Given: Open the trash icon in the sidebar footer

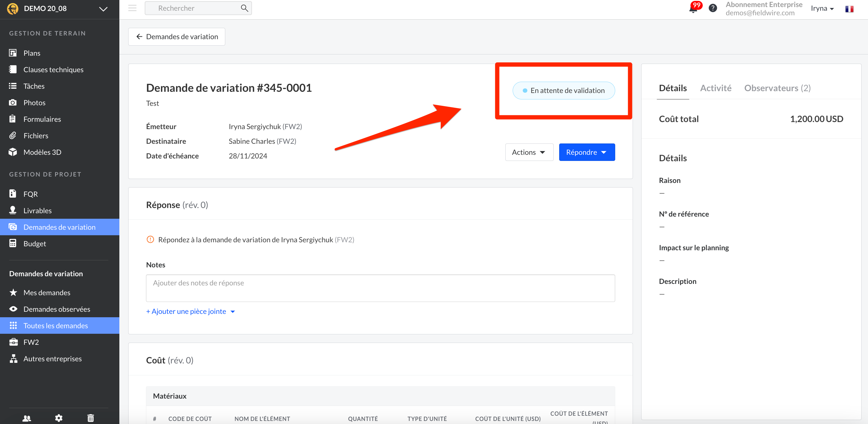Looking at the screenshot, I should point(91,418).
